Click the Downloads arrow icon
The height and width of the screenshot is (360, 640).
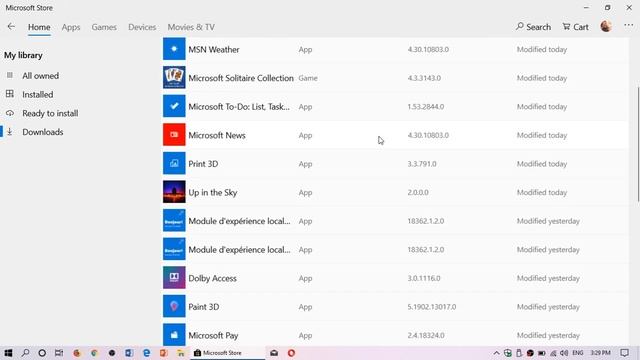10,131
